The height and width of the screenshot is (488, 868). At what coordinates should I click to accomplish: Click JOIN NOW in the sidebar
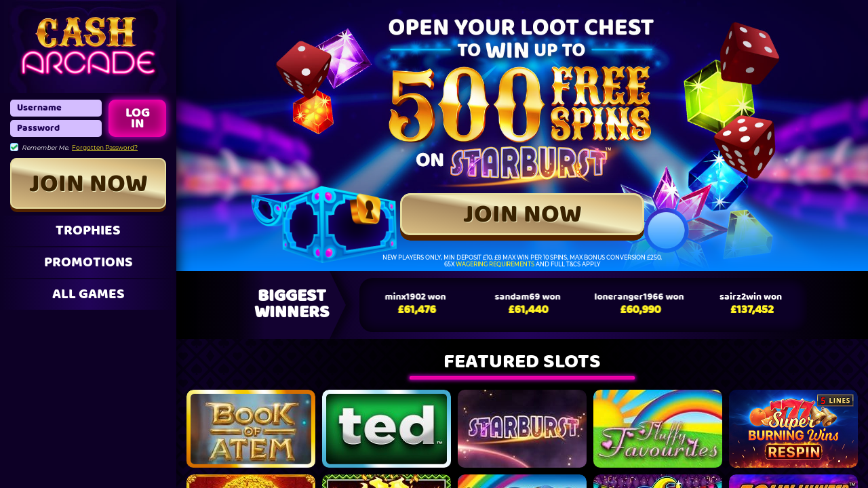coord(88,184)
